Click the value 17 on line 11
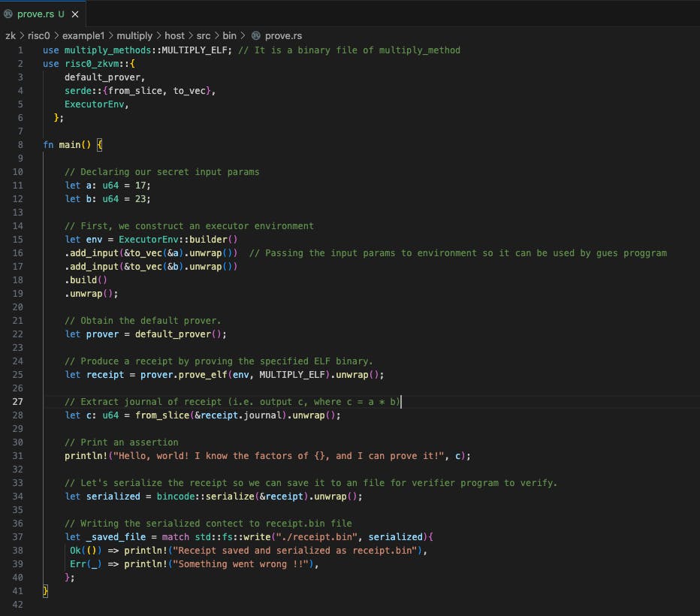The image size is (700, 616). (140, 186)
